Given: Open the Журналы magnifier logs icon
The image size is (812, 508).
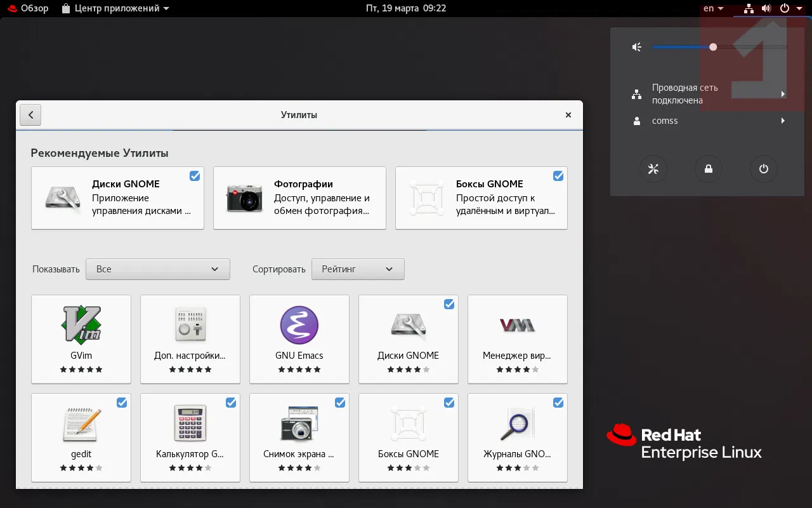Looking at the screenshot, I should [518, 424].
